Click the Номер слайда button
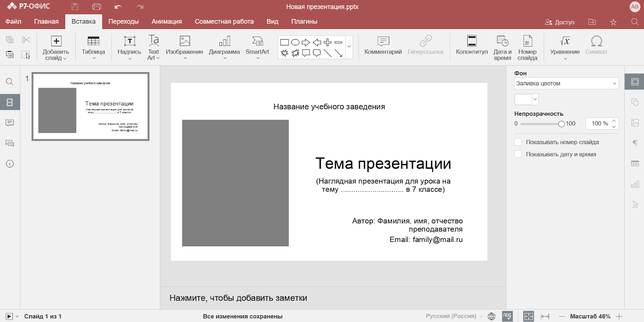 click(527, 48)
